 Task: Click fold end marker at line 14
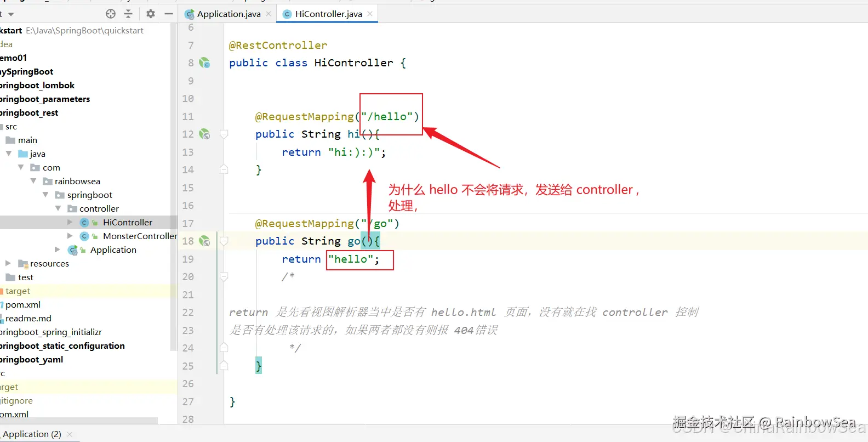coord(224,169)
